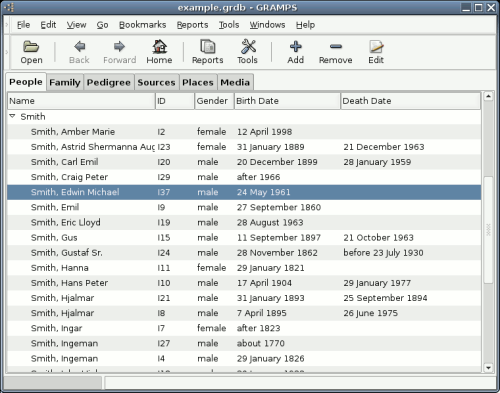Image resolution: width=500 pixels, height=393 pixels.
Task: Click death date before 23 July 1930
Action: point(383,253)
